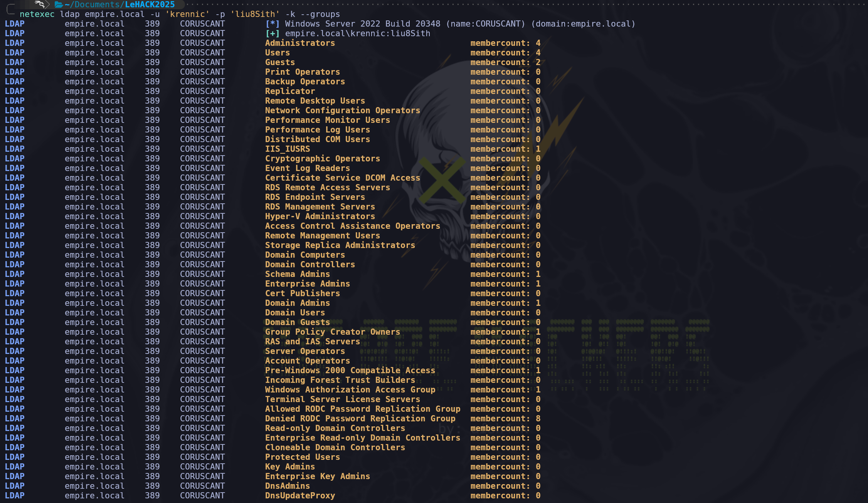Click the blue [*] info marker
Image resolution: width=868 pixels, height=503 pixels.
272,24
